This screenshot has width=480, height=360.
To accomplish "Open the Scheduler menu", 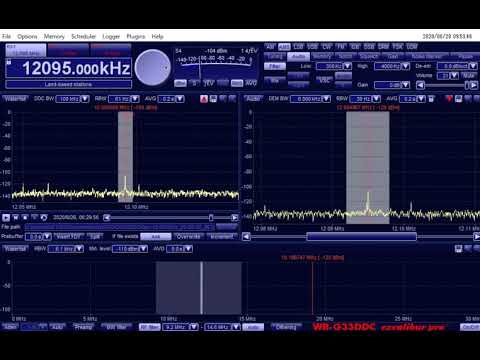I will (x=83, y=36).
